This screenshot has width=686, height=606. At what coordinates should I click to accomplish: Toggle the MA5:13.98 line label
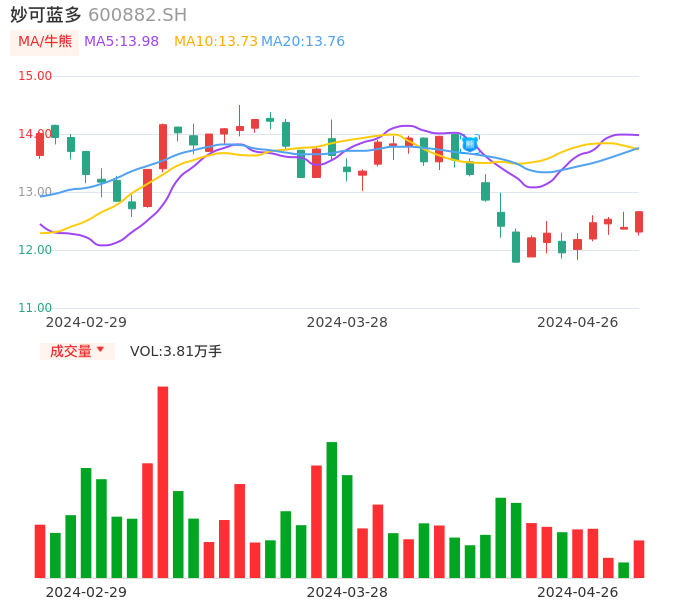pos(121,42)
